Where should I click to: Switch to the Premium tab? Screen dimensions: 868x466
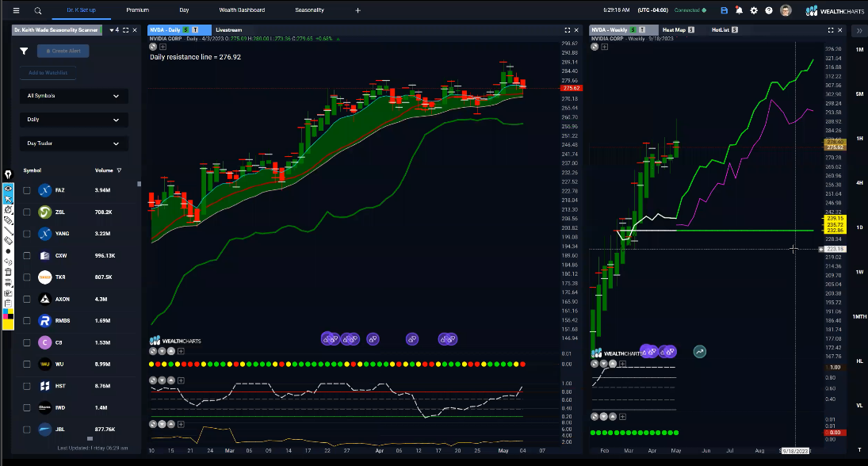[x=137, y=10]
